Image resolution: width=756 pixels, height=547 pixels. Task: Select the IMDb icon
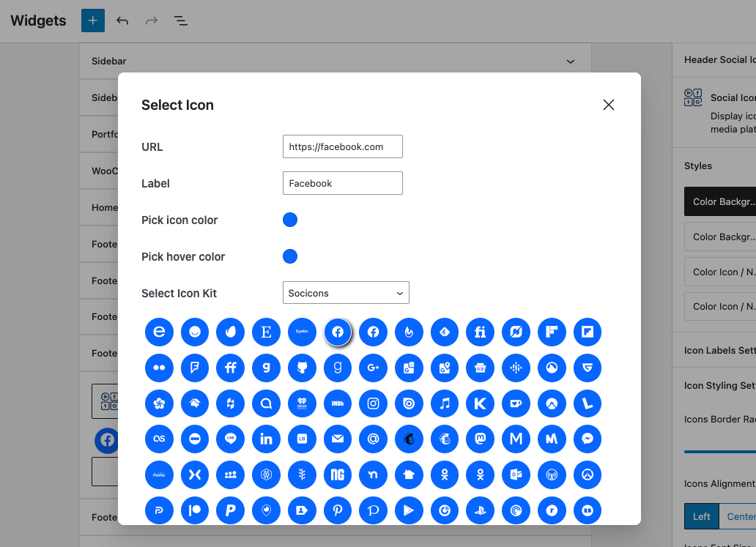pos(338,403)
